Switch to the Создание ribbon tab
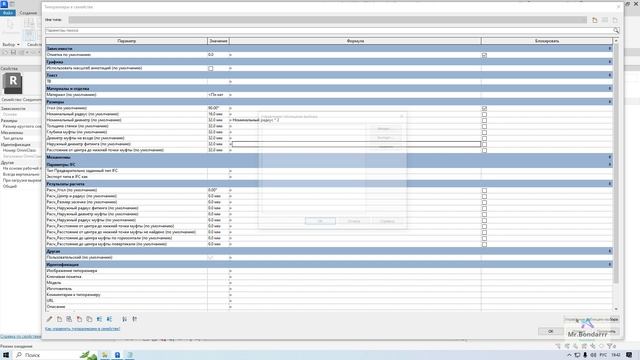Screen dimensions: 640x360 28,13
